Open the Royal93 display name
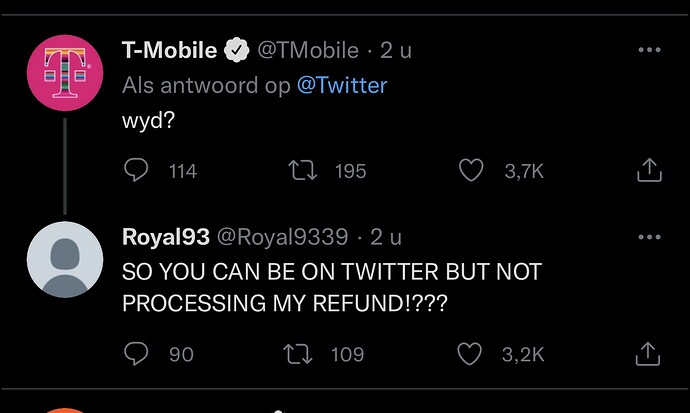690x413 pixels. point(166,237)
